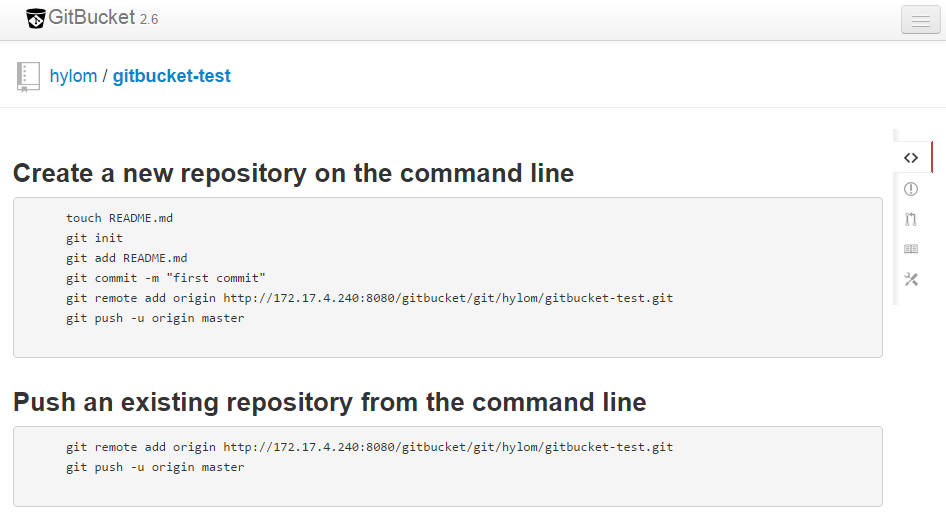Viewport: 946px width, 513px height.
Task: Click the 'Create a new repository' heading
Action: [293, 173]
